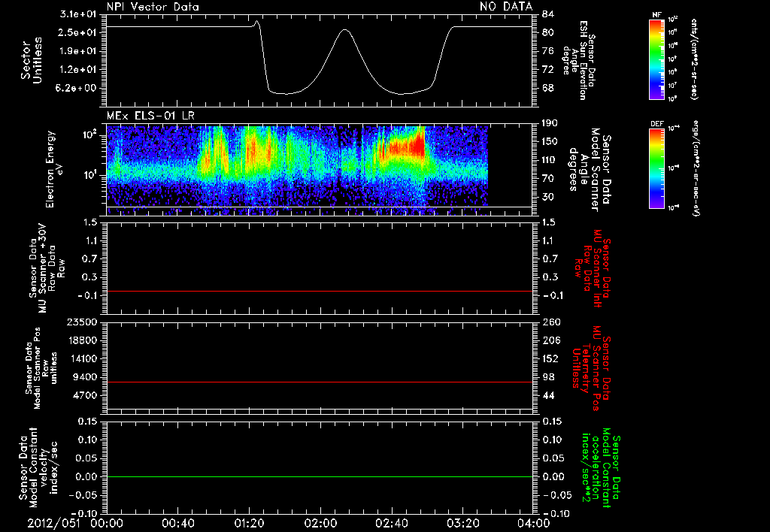The height and width of the screenshot is (532, 770).
Task: Click the '18800' scanner position tick label
Action: (x=81, y=340)
